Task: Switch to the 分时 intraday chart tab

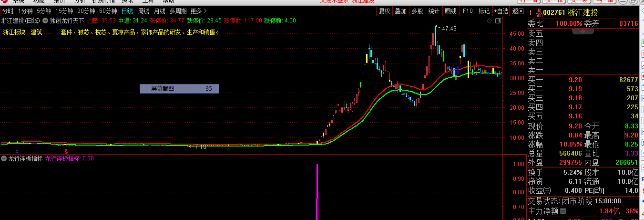Action: tap(8, 11)
